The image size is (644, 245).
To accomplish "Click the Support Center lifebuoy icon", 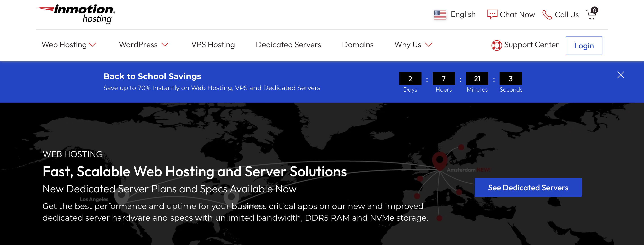I will pos(496,45).
